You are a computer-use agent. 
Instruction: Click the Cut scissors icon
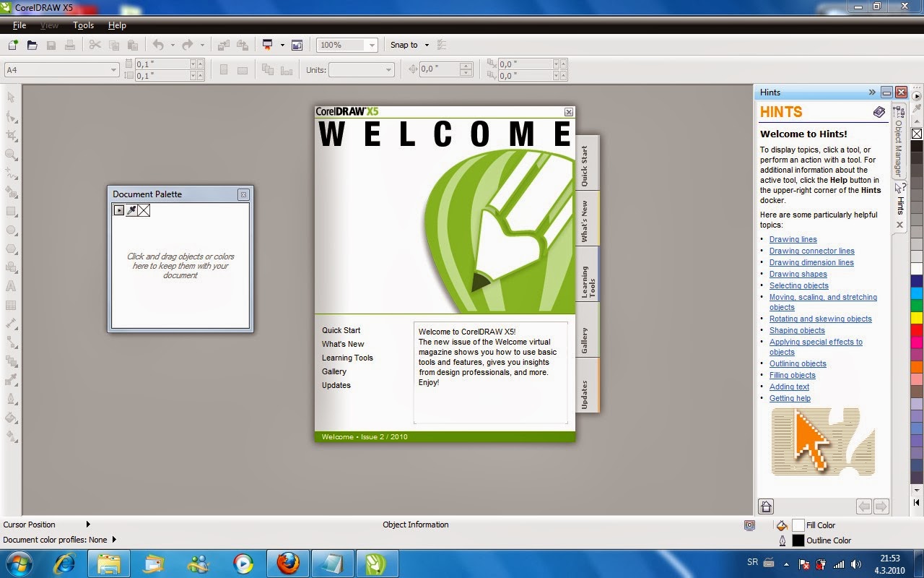click(x=95, y=45)
